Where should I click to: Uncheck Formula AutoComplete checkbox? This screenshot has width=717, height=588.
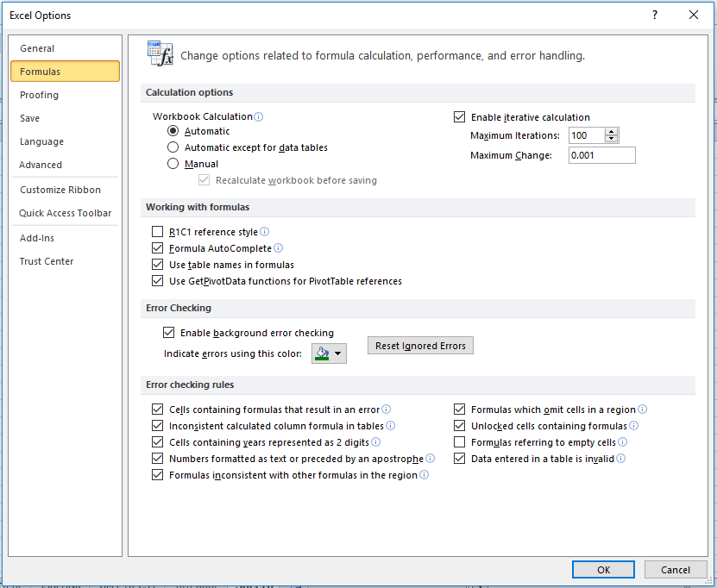click(157, 248)
